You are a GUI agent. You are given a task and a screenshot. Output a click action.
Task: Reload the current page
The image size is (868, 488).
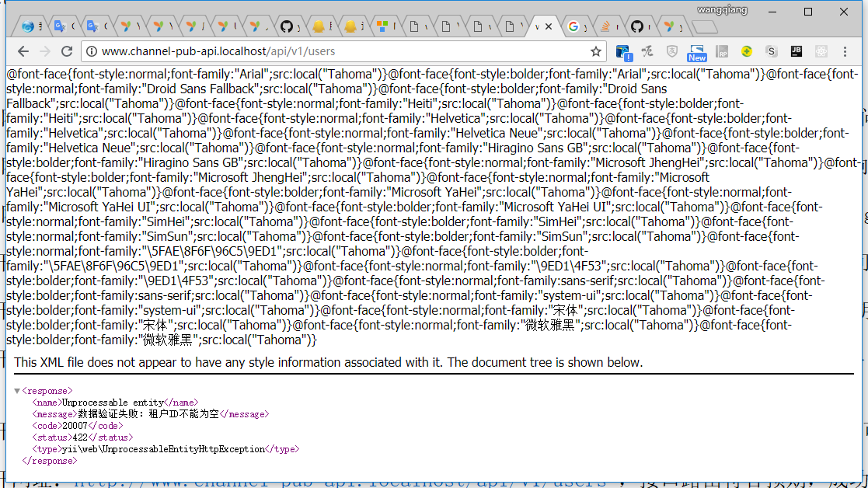pos(67,51)
